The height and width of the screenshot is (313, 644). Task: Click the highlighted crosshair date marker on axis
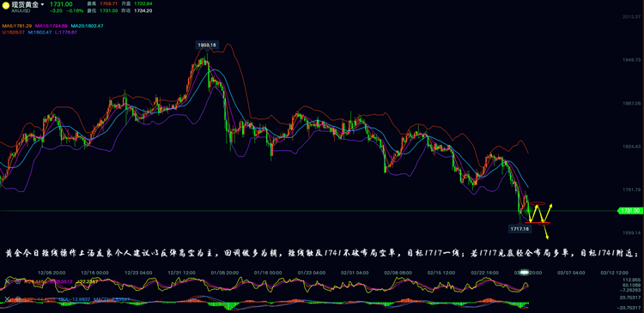tap(524, 273)
